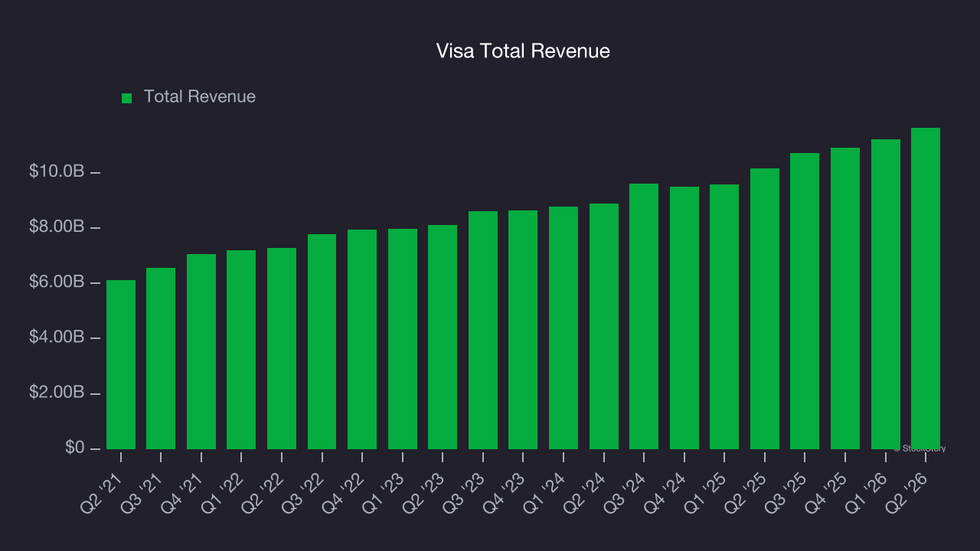The height and width of the screenshot is (551, 980).
Task: Select the Q2 '25 revenue bar
Action: click(765, 308)
